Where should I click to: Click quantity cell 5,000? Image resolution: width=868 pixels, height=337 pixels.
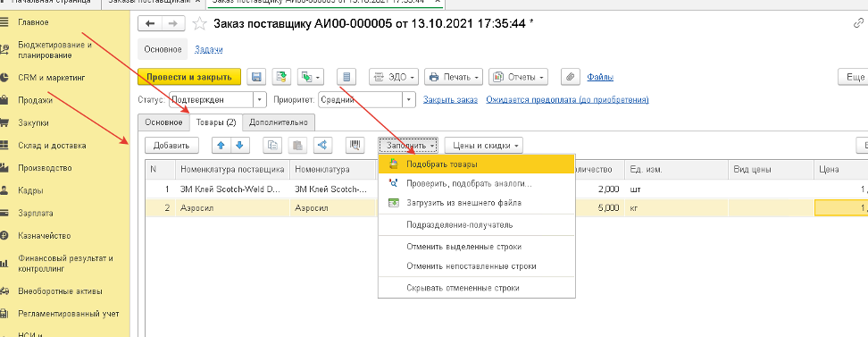600,208
